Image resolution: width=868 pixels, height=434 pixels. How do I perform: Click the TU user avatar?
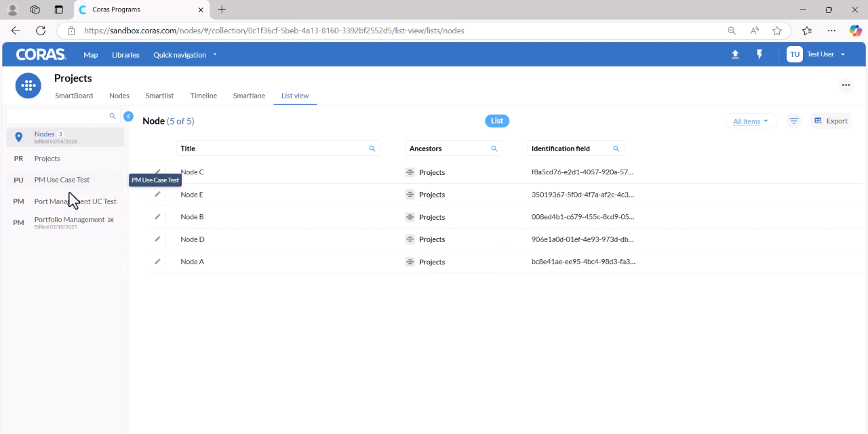pos(795,54)
